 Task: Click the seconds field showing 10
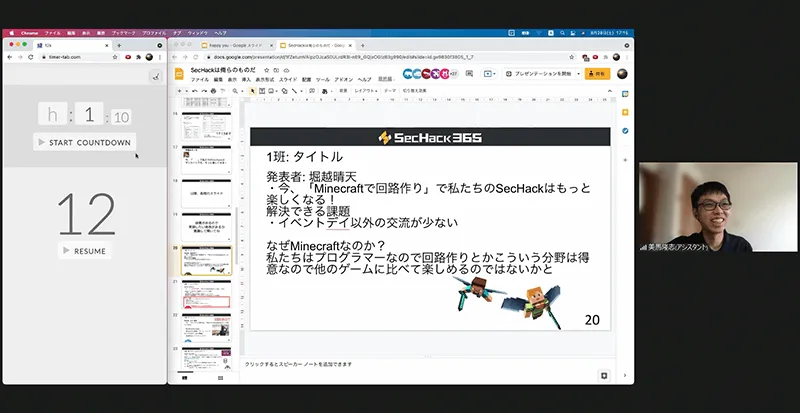click(x=121, y=117)
